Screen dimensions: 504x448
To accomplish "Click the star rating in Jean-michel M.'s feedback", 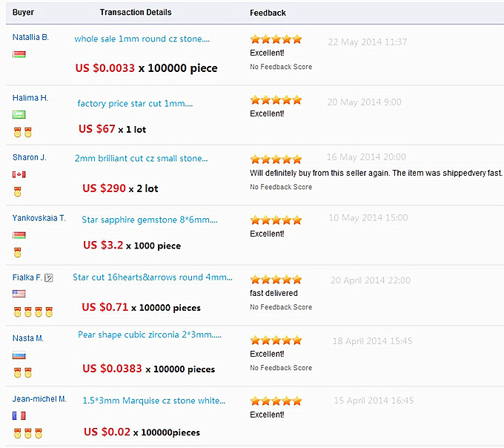I will [276, 401].
